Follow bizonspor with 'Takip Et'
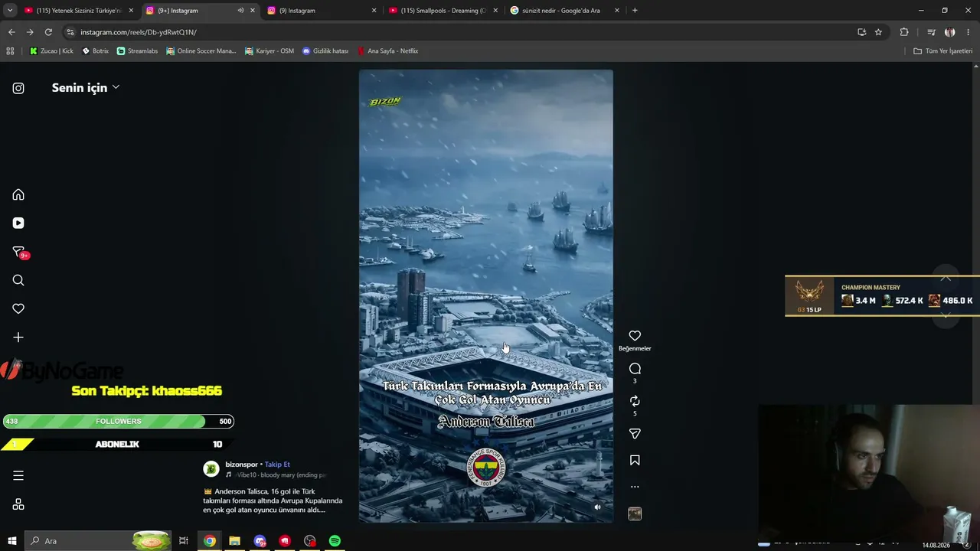This screenshot has width=980, height=551. pyautogui.click(x=277, y=465)
